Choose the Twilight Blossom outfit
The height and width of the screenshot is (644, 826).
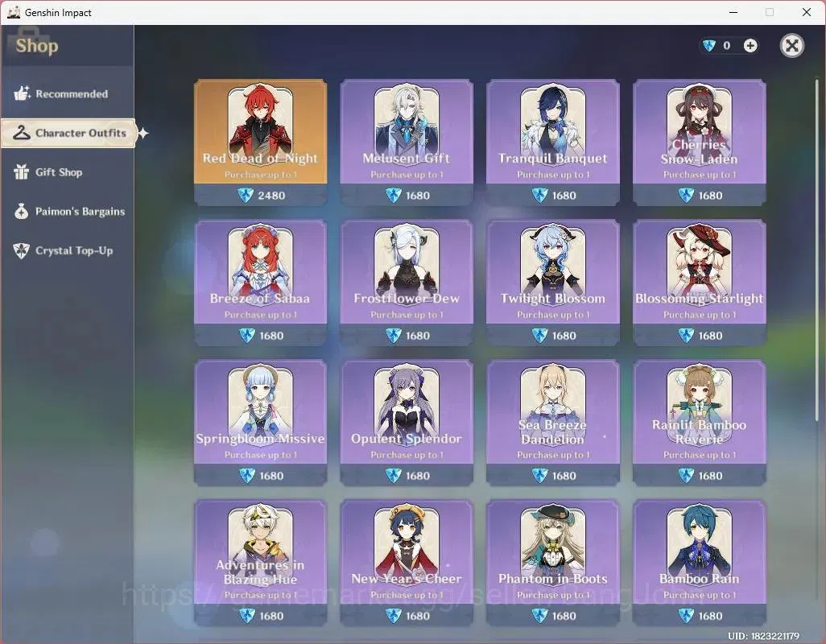(x=552, y=283)
